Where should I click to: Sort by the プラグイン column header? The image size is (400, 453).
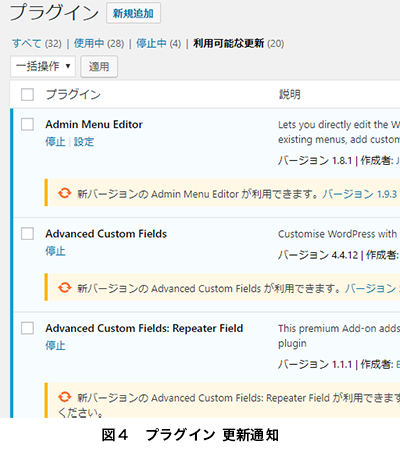pos(73,94)
